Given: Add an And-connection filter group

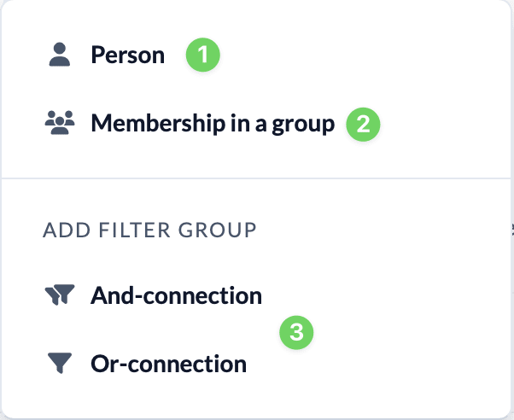Looking at the screenshot, I should pyautogui.click(x=176, y=296).
